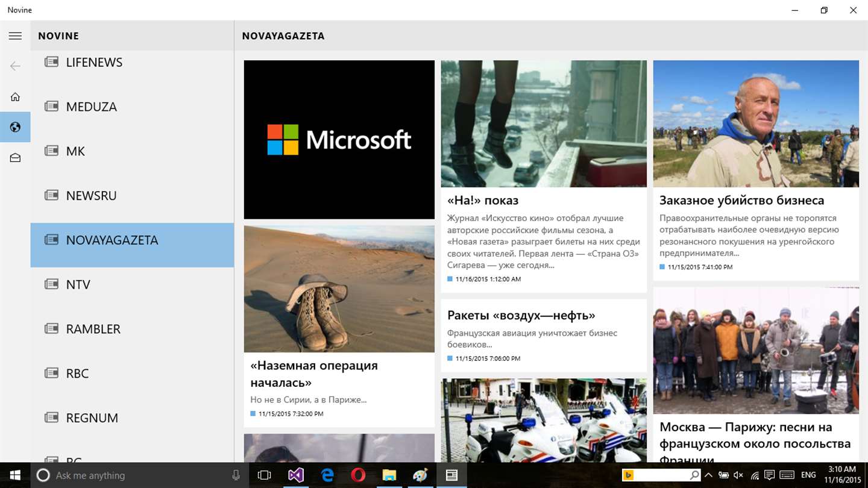The image size is (868, 488).
Task: Open the Paint app in the taskbar
Action: pyautogui.click(x=420, y=475)
